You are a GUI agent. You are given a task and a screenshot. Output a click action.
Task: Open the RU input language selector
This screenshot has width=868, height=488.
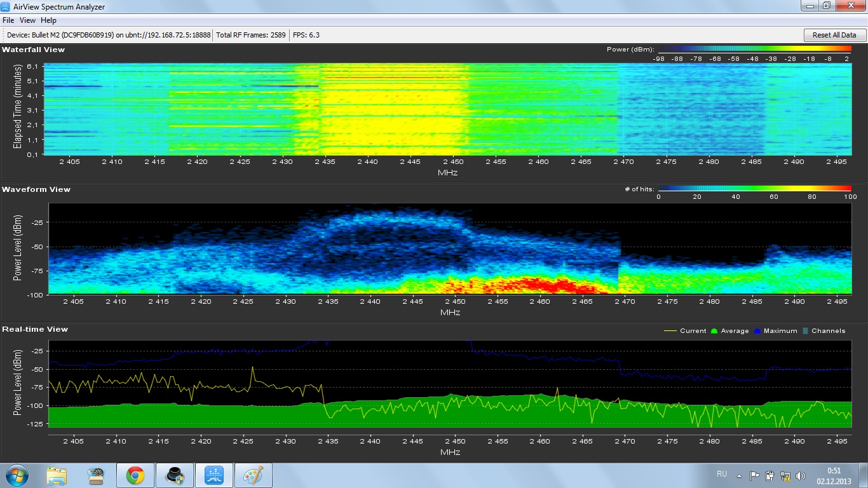tap(721, 474)
